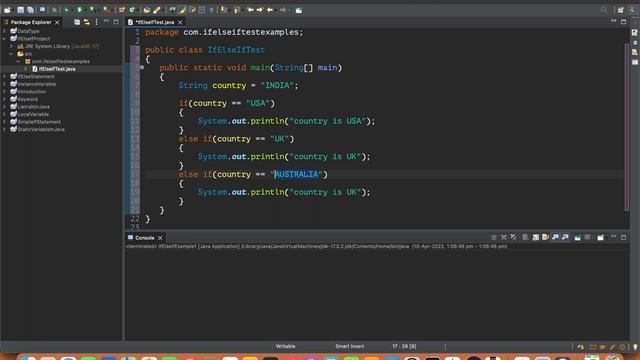Image resolution: width=640 pixels, height=360 pixels.
Task: Click the "INDIA" string literal in code
Action: pos(277,85)
